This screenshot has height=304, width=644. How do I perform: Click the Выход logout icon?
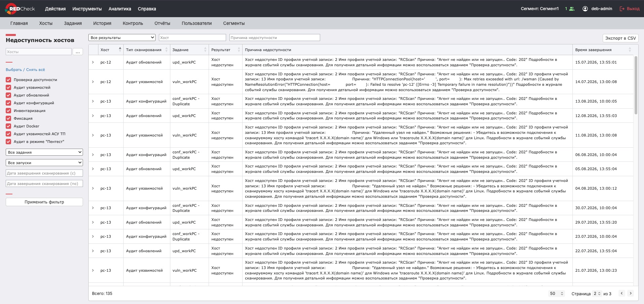(x=622, y=9)
